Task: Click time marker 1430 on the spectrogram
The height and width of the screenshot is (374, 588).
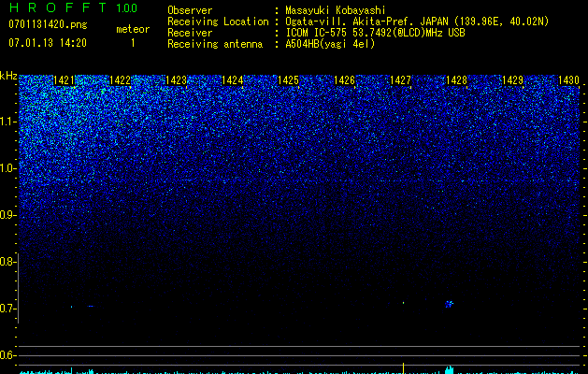Action: click(x=568, y=80)
